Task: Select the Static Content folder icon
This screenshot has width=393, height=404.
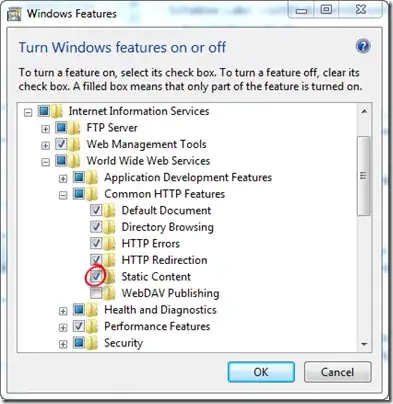Action: tap(109, 276)
